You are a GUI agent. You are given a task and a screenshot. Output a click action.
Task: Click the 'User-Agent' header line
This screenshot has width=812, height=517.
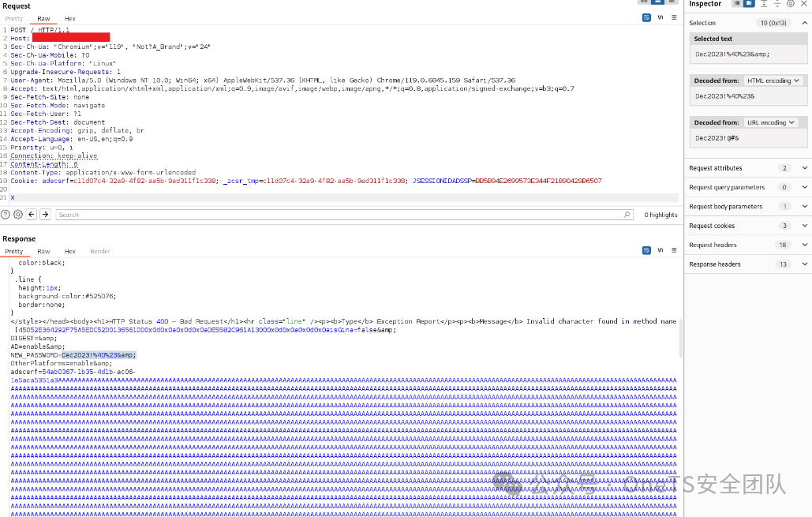point(263,81)
